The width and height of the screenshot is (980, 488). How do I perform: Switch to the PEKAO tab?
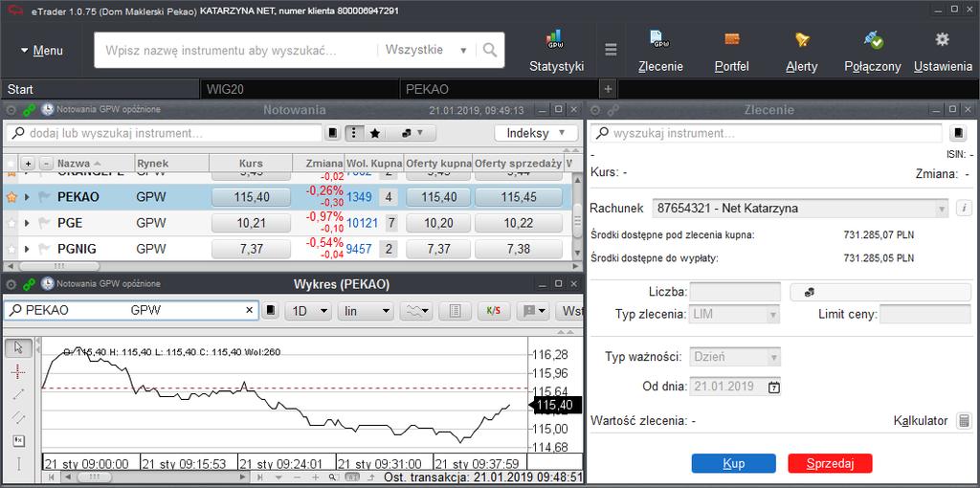click(499, 89)
